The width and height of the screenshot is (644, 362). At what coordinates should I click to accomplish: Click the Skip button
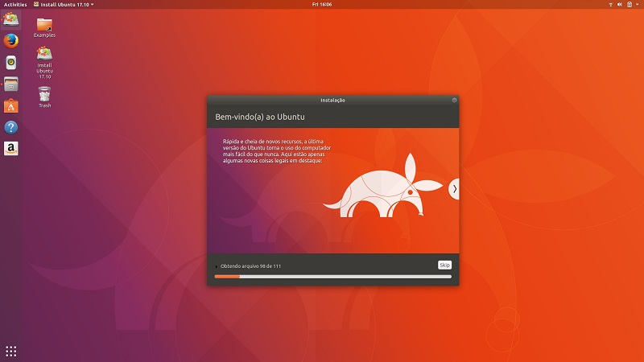tap(444, 265)
